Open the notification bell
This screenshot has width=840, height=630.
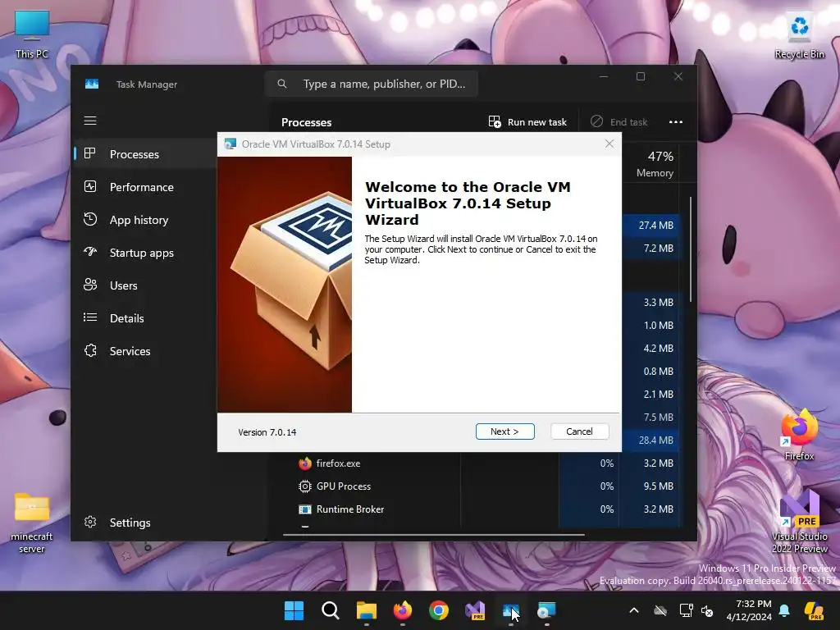[784, 610]
